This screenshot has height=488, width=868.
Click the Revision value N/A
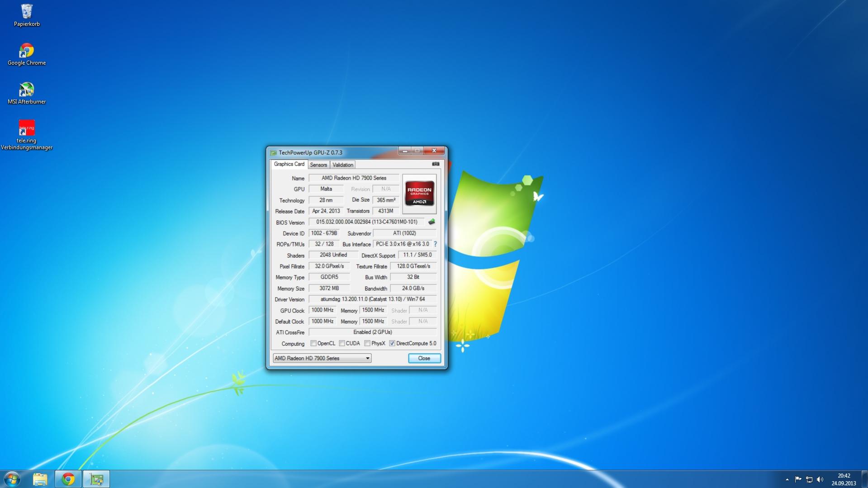point(386,189)
